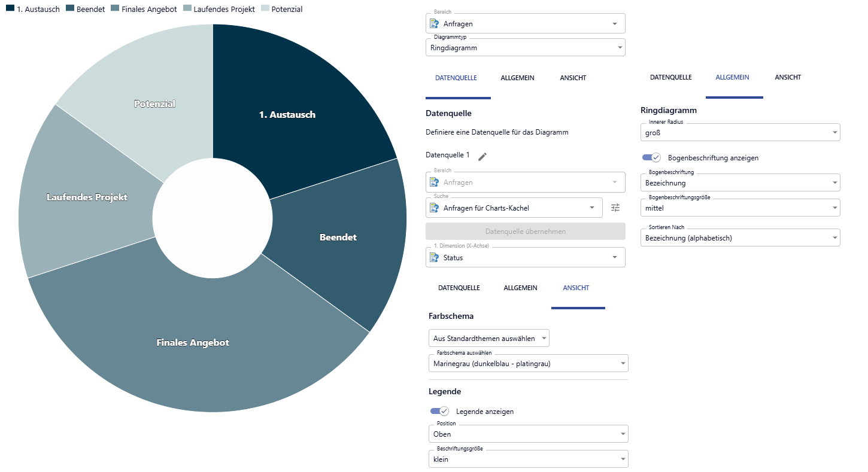Click the pencil edit icon beside Datenquelle 1
The height and width of the screenshot is (472, 868).
click(482, 156)
